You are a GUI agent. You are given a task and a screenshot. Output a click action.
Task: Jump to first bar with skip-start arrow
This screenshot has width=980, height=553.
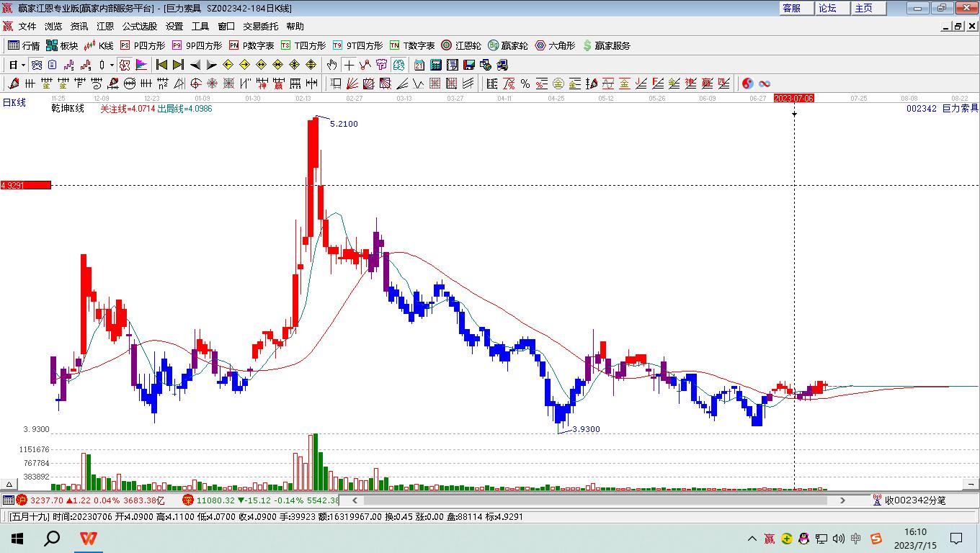point(162,65)
